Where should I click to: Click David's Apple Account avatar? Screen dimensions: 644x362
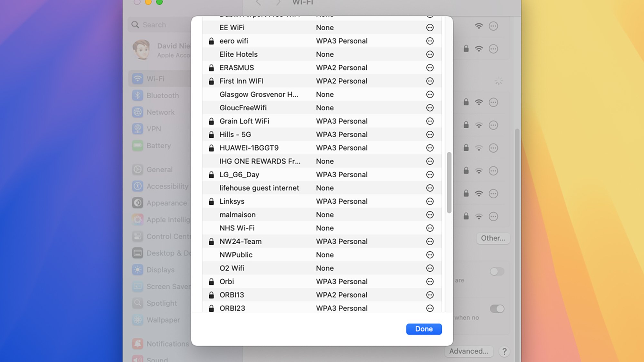(141, 50)
